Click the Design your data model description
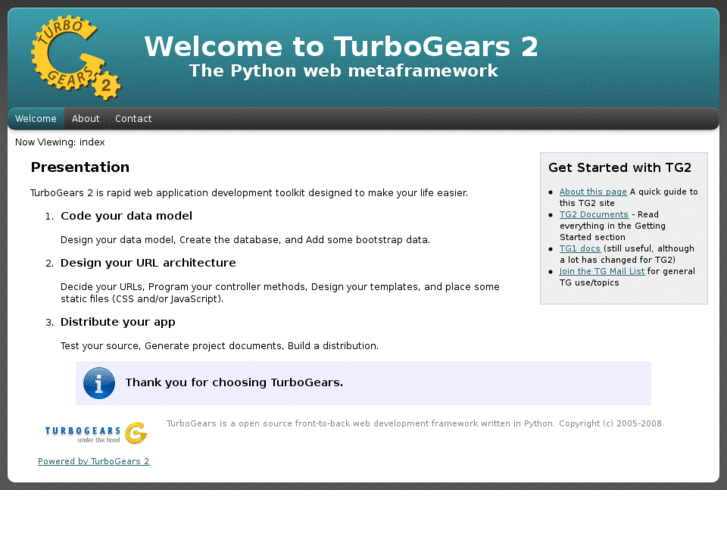This screenshot has width=727, height=545. [x=245, y=240]
